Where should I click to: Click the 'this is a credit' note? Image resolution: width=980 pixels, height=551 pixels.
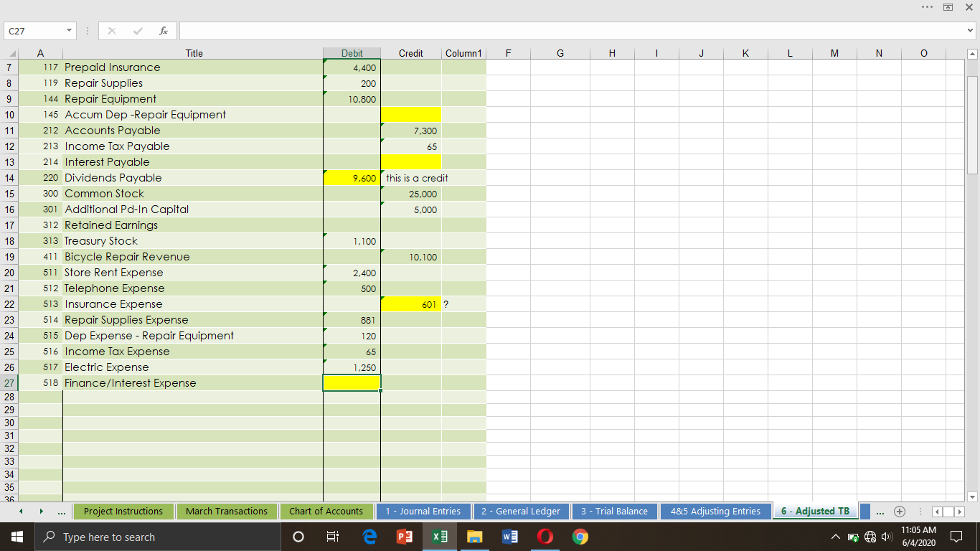[x=417, y=178]
